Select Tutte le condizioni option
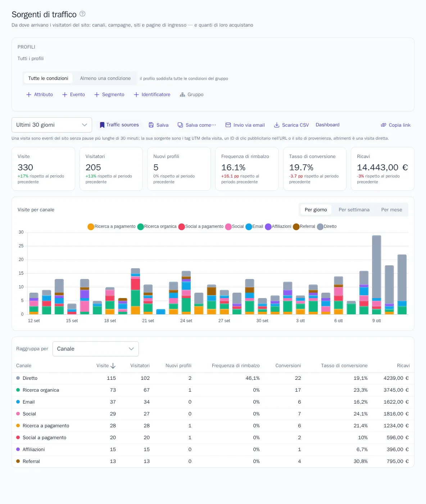The image size is (426, 504). [48, 78]
